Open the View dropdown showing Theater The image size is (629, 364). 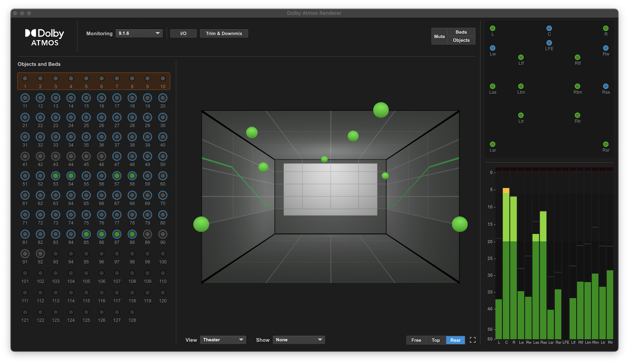[223, 340]
